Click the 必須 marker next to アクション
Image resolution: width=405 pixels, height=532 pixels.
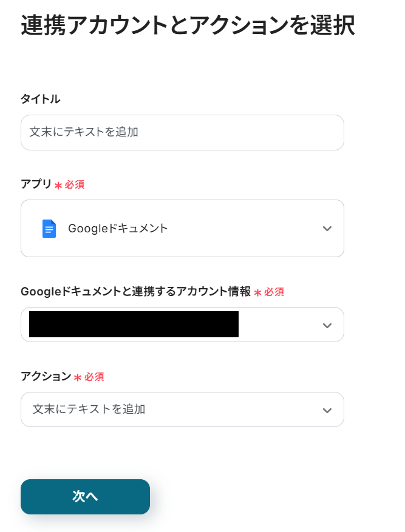(x=94, y=377)
